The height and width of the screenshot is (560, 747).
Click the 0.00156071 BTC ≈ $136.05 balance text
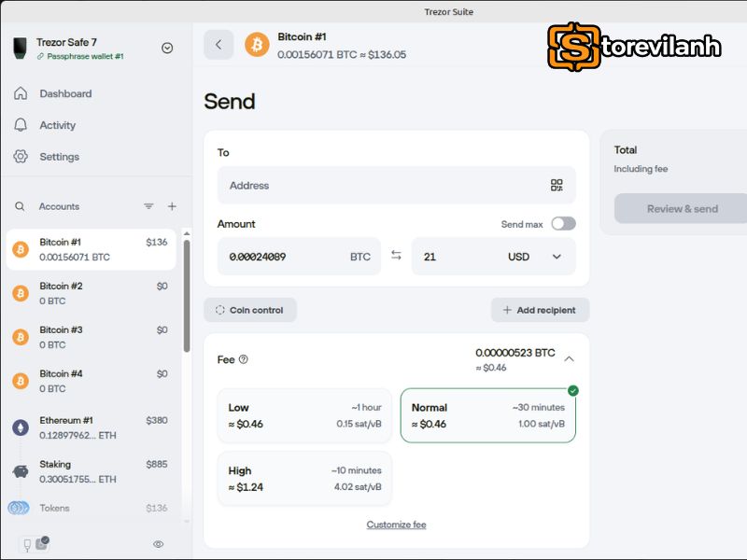[342, 55]
